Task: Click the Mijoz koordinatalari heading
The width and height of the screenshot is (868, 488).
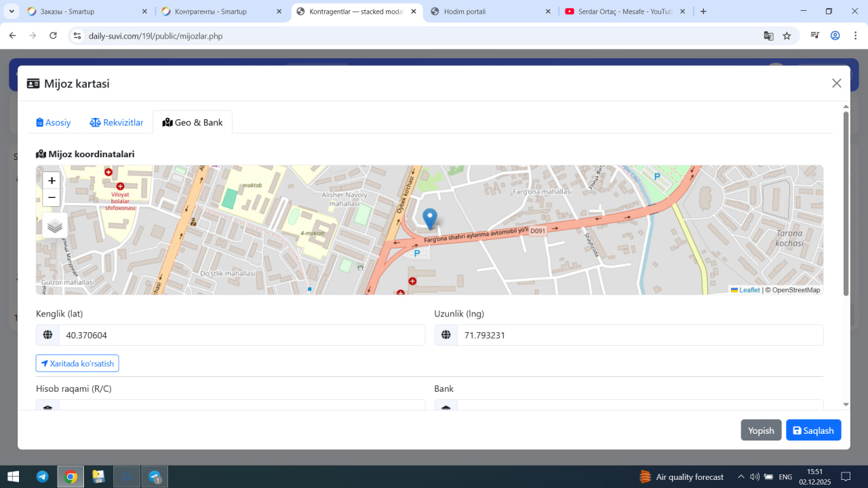Action: coord(85,154)
